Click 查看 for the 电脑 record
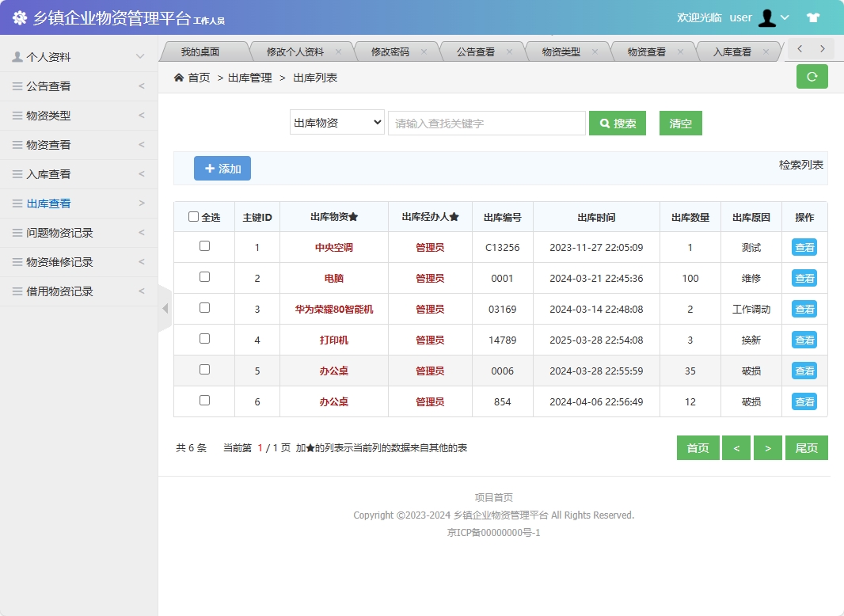The width and height of the screenshot is (844, 616). point(804,278)
